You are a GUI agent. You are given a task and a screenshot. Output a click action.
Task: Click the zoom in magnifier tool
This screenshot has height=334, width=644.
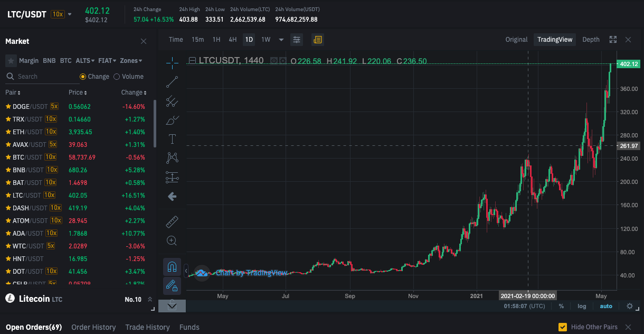tap(172, 240)
